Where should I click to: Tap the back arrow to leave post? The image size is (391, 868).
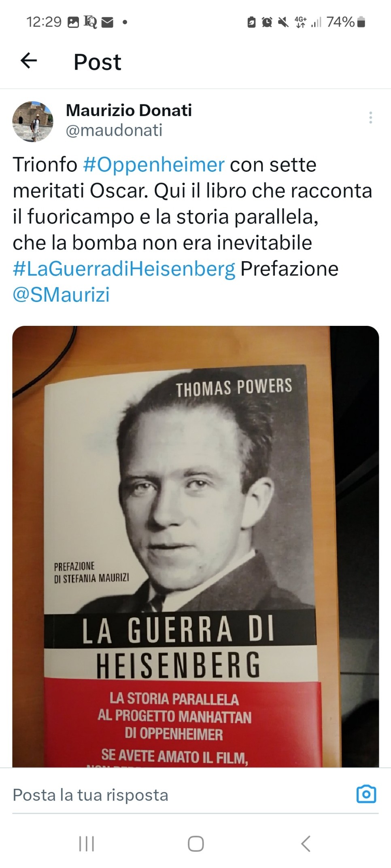(29, 61)
